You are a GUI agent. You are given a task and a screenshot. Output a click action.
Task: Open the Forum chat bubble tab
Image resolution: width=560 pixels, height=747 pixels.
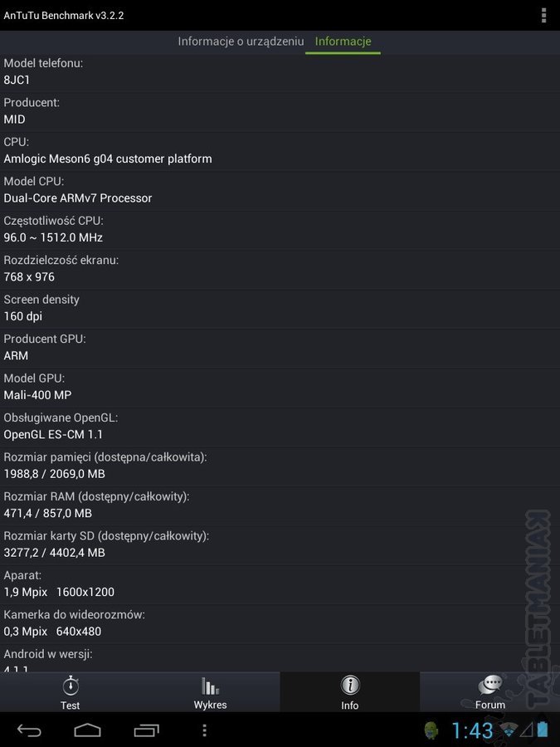[x=490, y=692]
